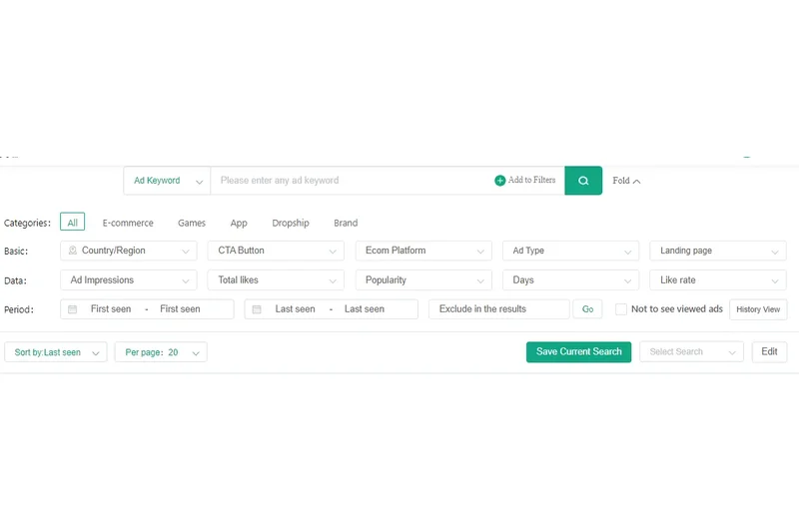This screenshot has width=799, height=532.
Task: Switch to the Dropship category
Action: click(291, 224)
